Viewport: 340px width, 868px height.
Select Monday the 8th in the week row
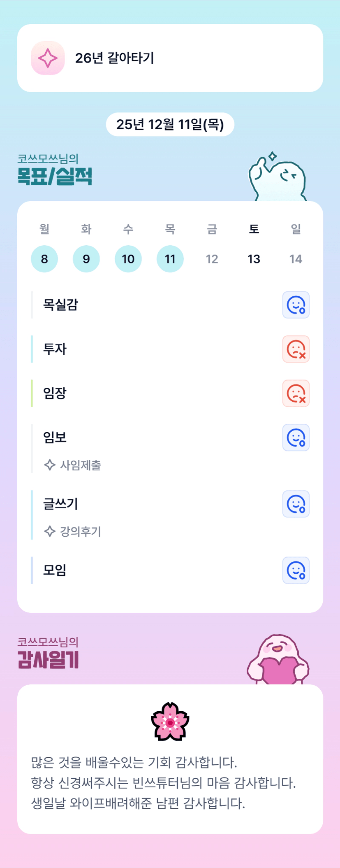click(44, 259)
